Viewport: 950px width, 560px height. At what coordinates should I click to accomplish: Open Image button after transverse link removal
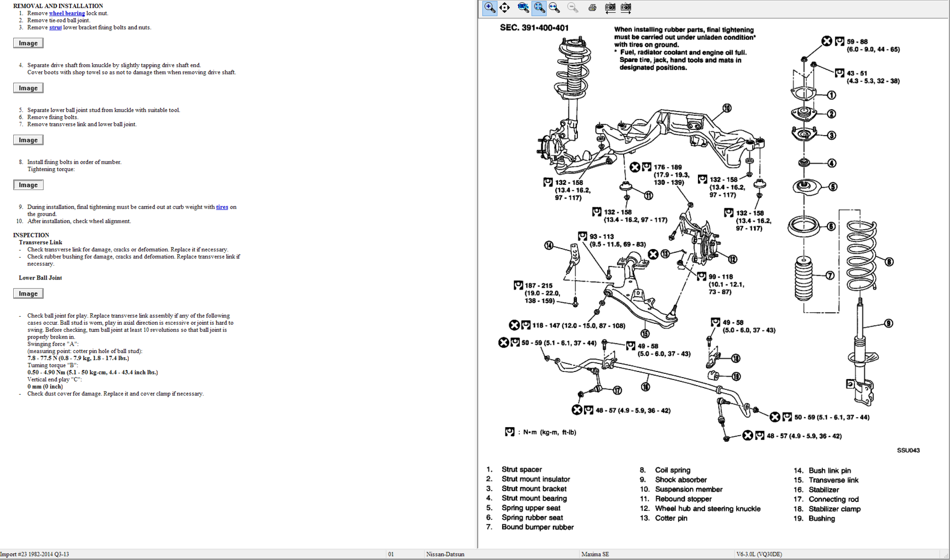click(28, 140)
